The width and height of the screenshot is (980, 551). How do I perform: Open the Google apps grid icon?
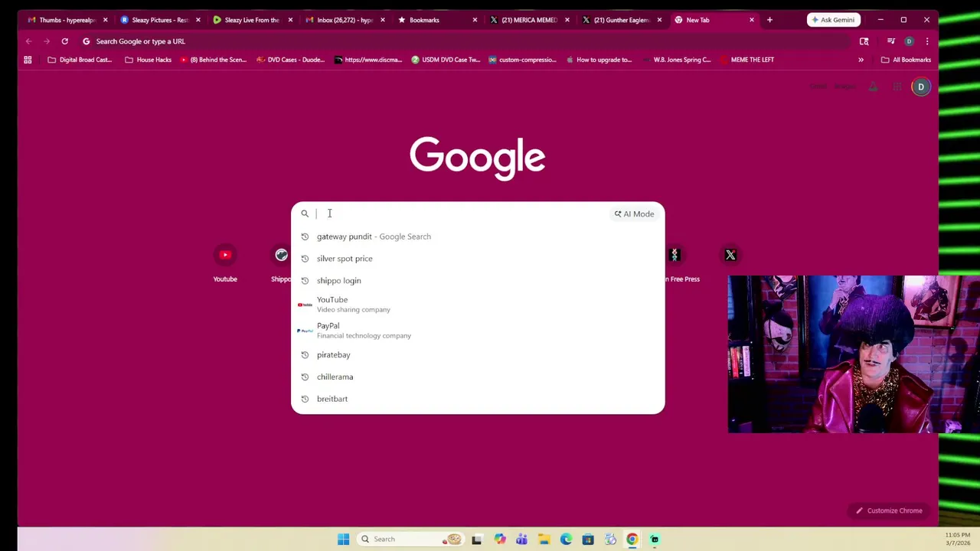[897, 86]
